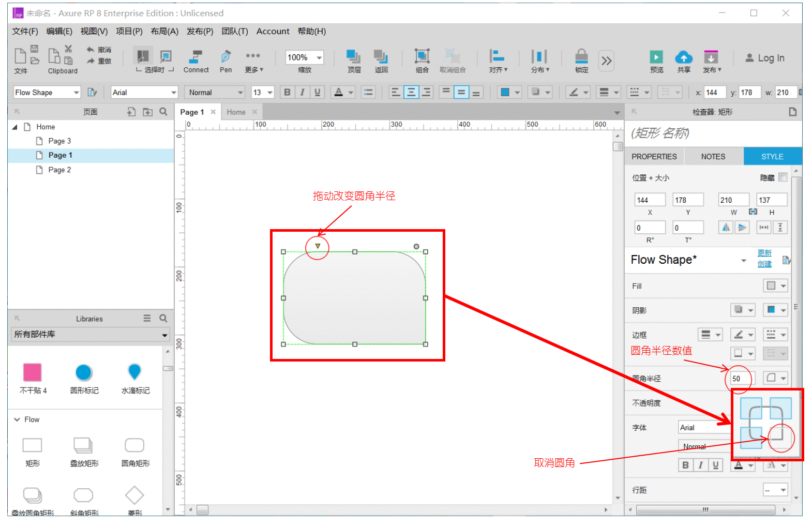Toggle Bold in the inspector font section
The height and width of the screenshot is (526, 812).
pos(685,465)
